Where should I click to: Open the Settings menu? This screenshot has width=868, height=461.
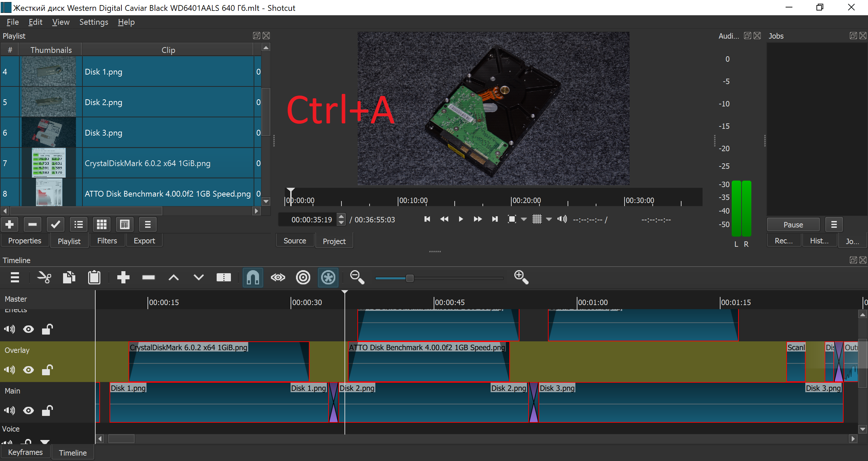(x=94, y=22)
